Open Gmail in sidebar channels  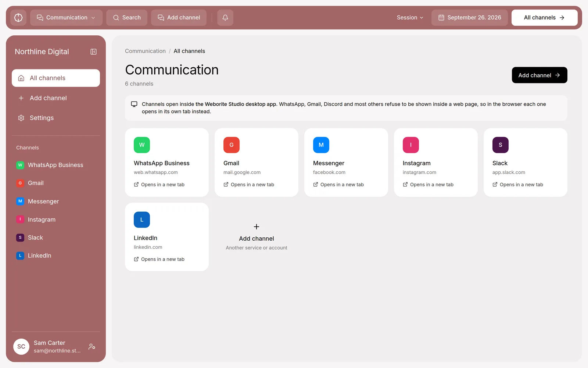click(x=56, y=183)
